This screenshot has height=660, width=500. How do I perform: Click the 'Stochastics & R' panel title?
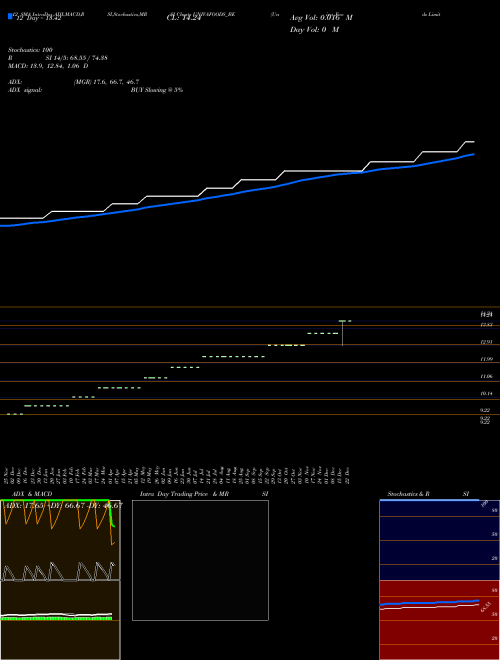(x=408, y=494)
